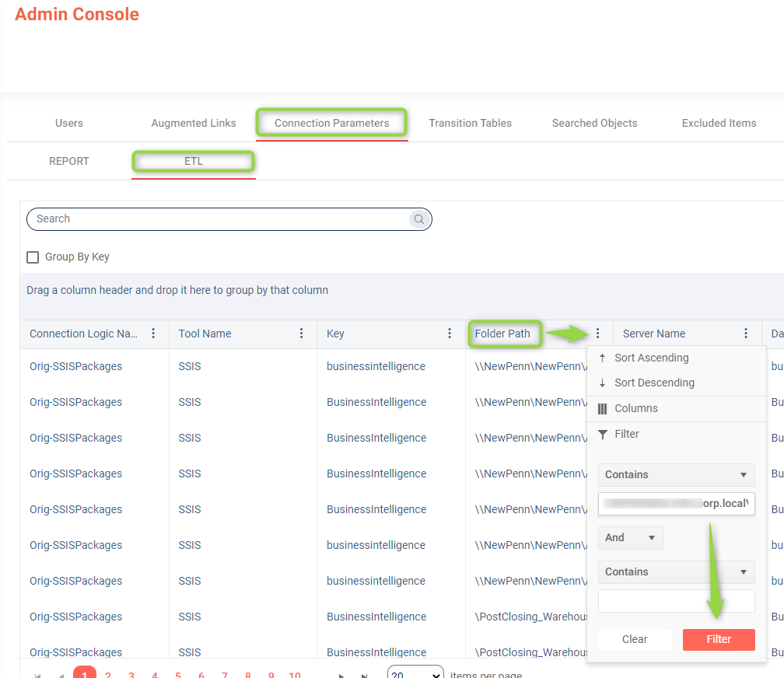Open Tool Name column options menu
Image resolution: width=784 pixels, height=678 pixels.
(x=302, y=334)
